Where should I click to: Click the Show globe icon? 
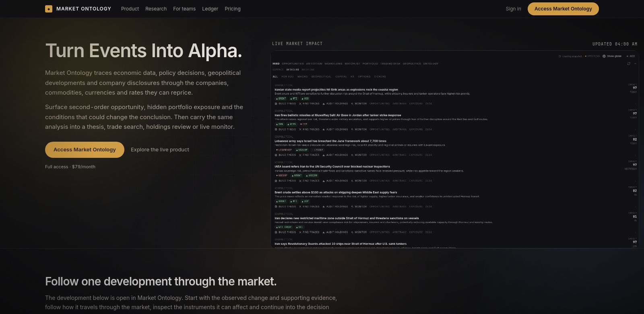pyautogui.click(x=604, y=56)
